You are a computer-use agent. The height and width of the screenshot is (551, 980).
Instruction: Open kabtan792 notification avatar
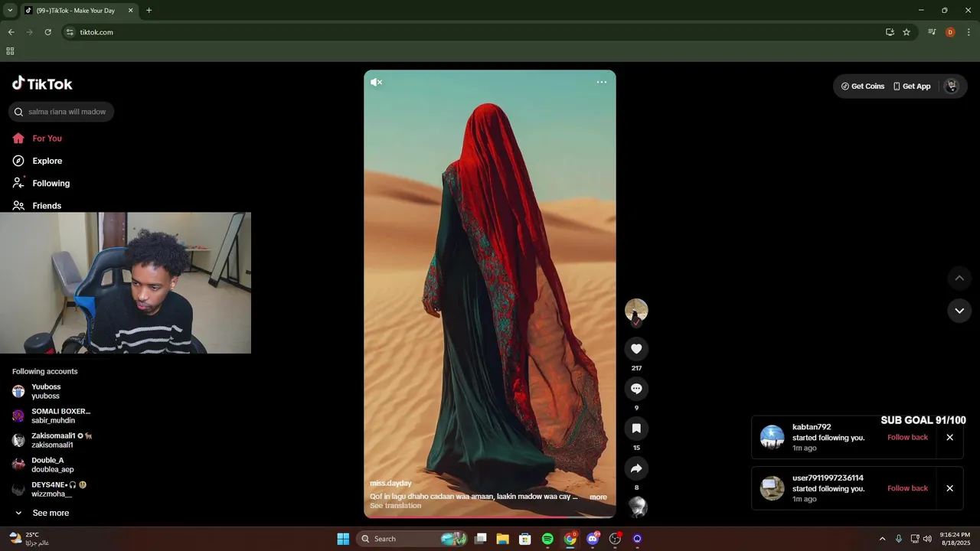point(772,437)
